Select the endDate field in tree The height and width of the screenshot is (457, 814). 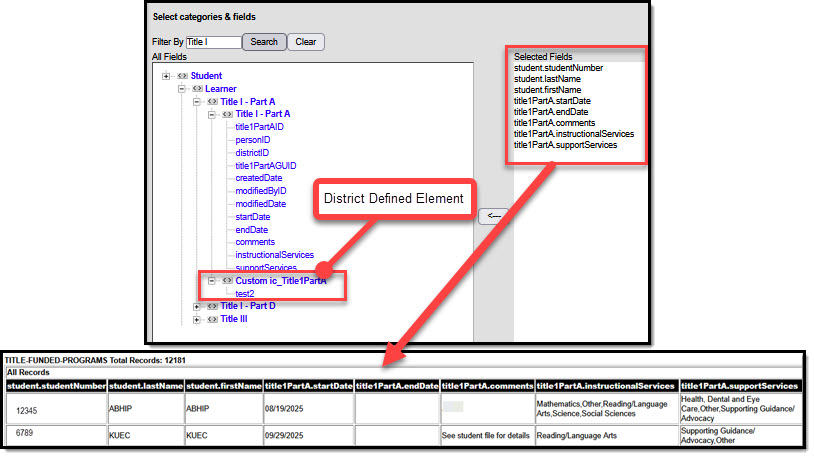[x=252, y=230]
